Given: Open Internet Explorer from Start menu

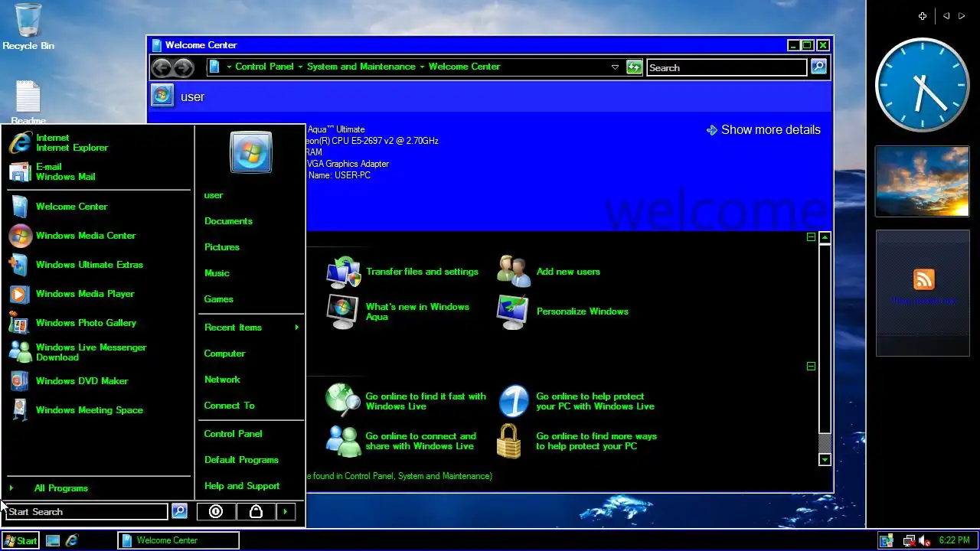Looking at the screenshot, I should 96,142.
